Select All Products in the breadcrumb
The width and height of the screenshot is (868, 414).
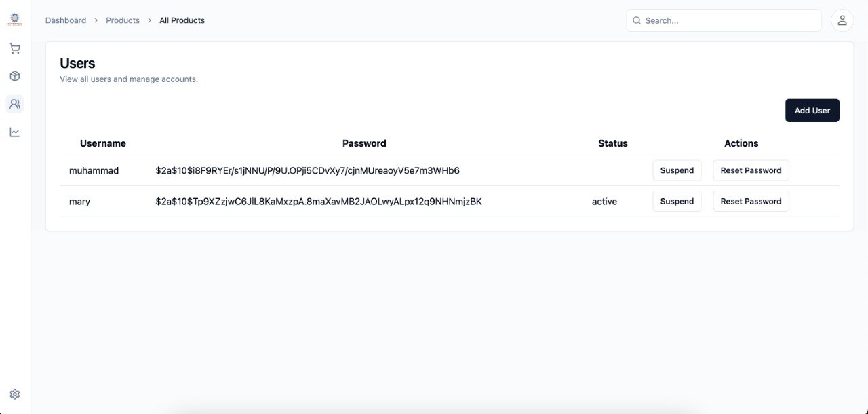(181, 20)
